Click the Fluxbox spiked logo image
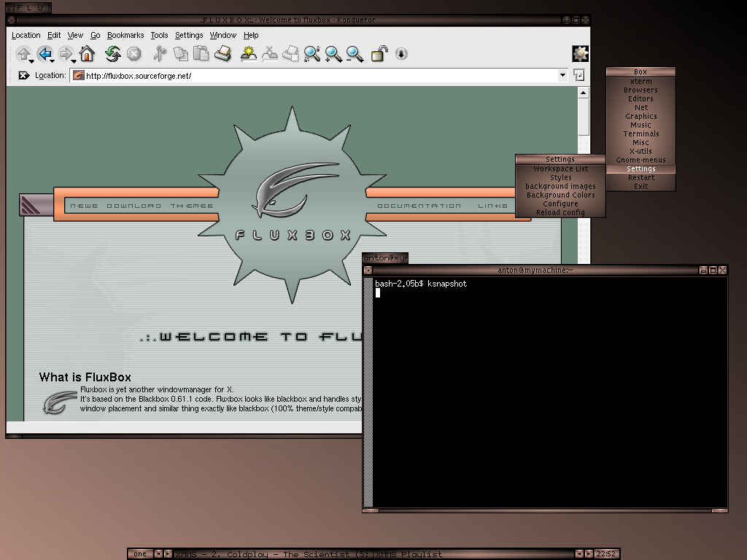Image resolution: width=747 pixels, height=560 pixels. [292, 205]
